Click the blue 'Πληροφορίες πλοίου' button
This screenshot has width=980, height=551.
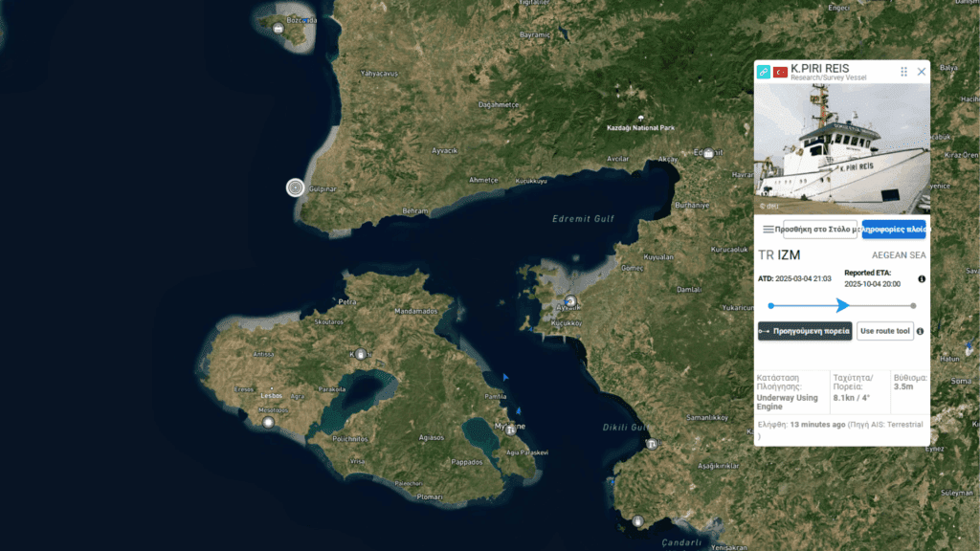(x=894, y=229)
